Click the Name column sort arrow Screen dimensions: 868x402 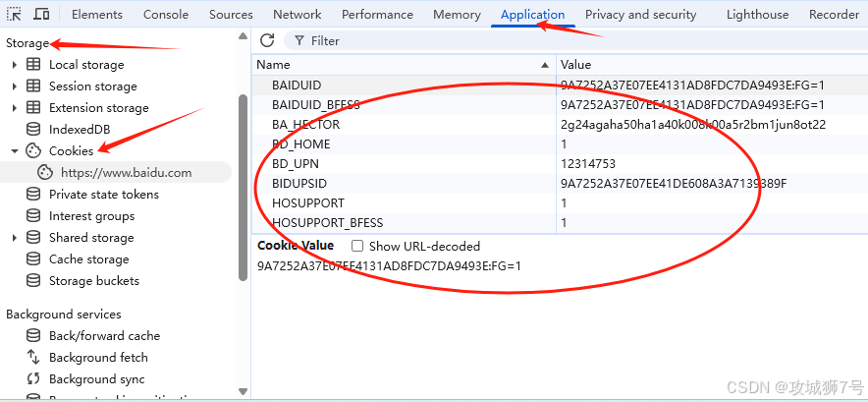tap(545, 65)
